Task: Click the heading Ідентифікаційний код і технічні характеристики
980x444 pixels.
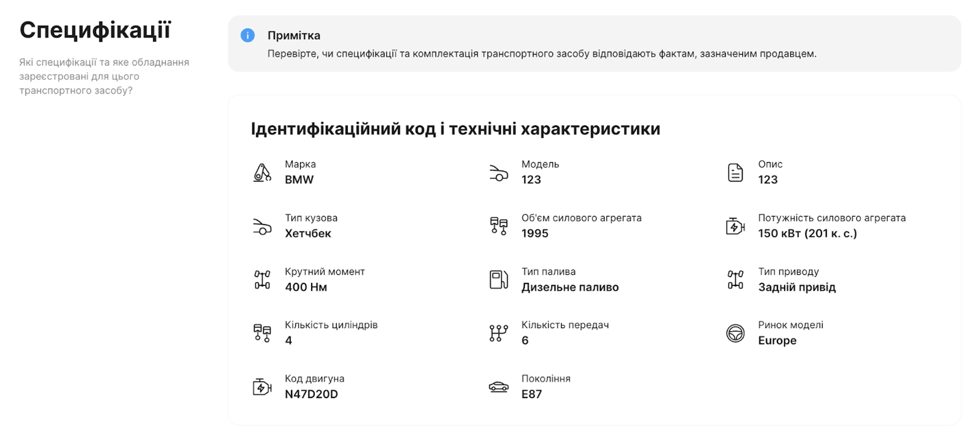Action: [455, 129]
